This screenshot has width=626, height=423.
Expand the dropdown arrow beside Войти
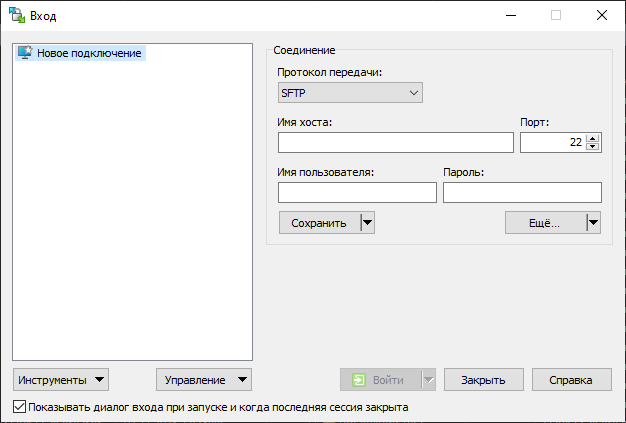click(429, 380)
